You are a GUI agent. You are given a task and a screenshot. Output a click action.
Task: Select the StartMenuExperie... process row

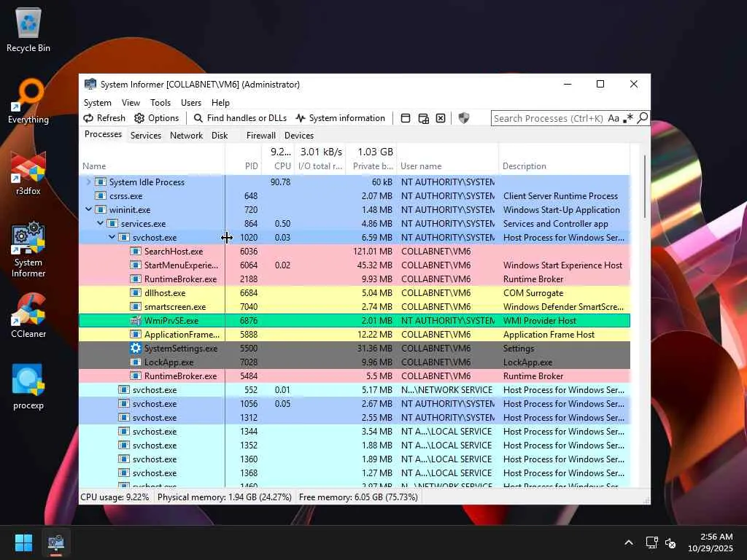[x=355, y=265]
